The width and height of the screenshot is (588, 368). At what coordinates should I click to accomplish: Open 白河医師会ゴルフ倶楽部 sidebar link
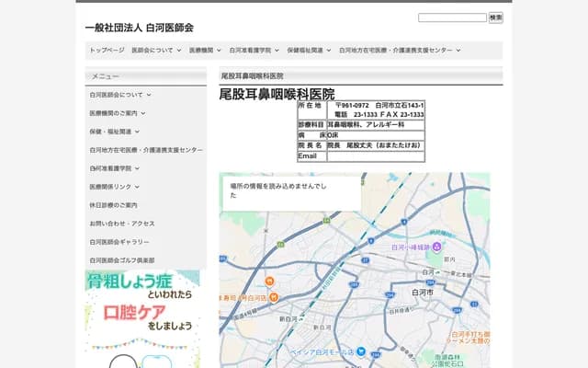point(122,260)
